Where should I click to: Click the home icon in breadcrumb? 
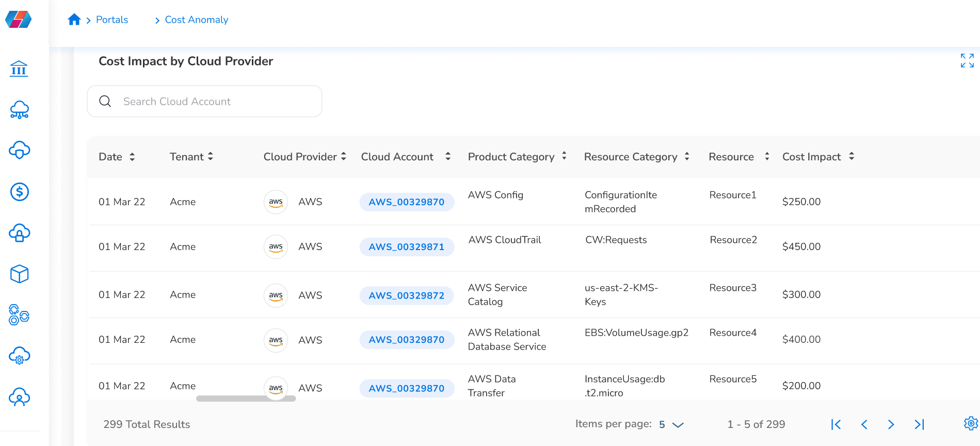[74, 20]
